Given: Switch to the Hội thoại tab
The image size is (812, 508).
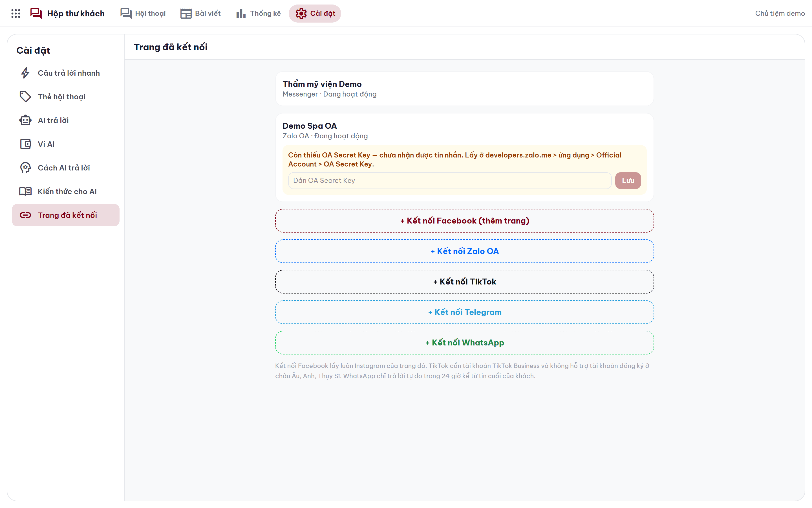Looking at the screenshot, I should [143, 14].
